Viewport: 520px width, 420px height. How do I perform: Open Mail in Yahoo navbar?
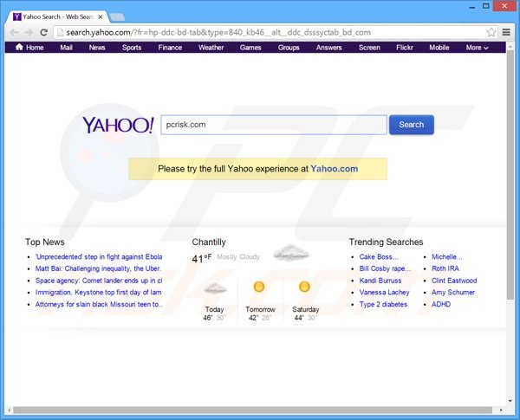[66, 48]
